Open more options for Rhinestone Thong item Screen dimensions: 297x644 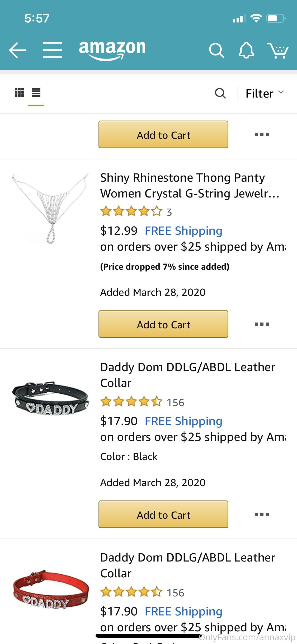[x=262, y=324]
